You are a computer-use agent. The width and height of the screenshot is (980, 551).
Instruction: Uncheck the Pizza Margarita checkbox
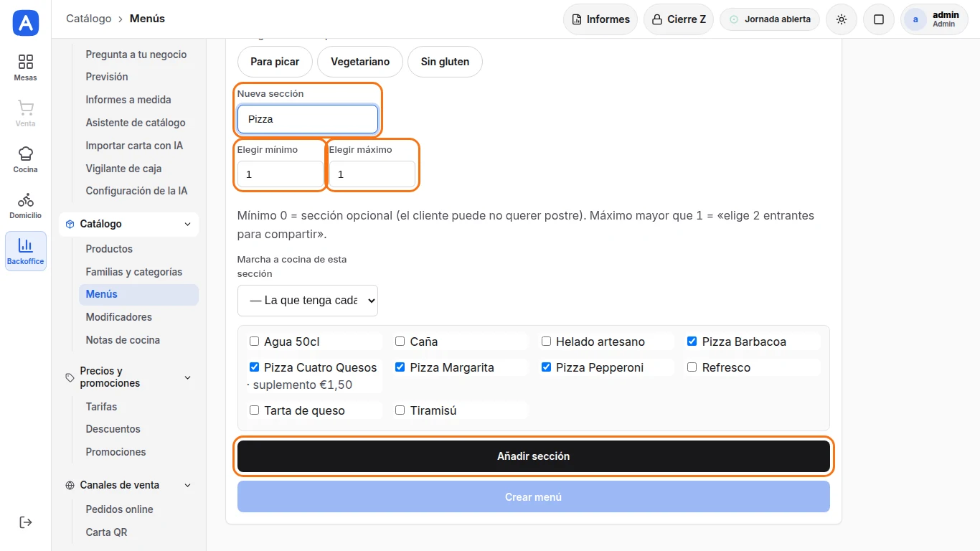point(400,367)
